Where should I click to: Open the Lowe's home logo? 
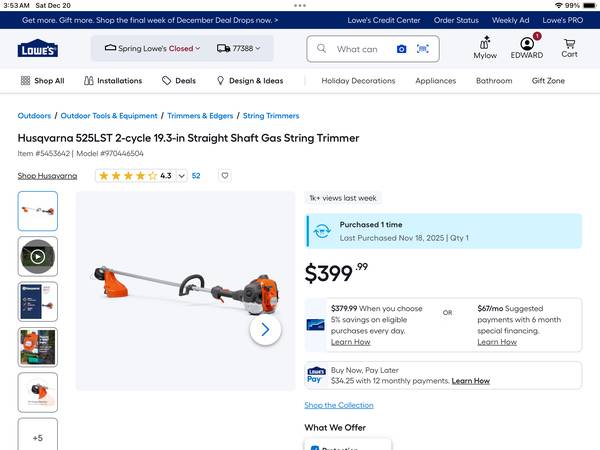38,48
